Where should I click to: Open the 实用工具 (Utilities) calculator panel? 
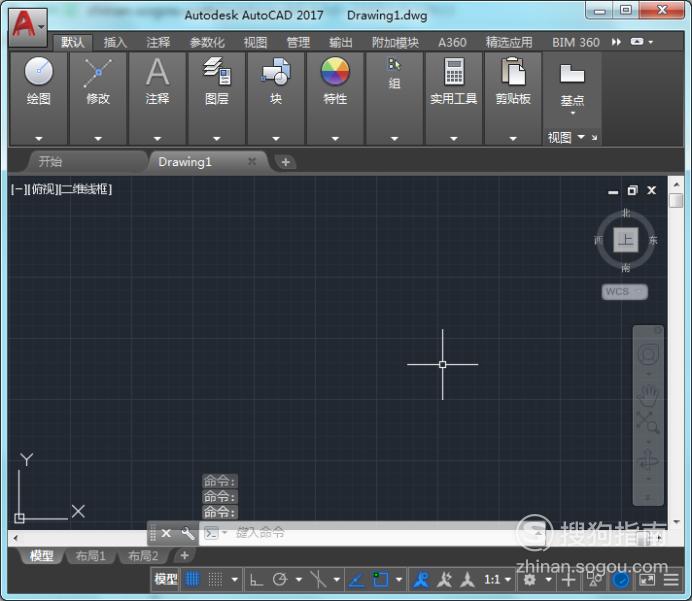(x=454, y=71)
